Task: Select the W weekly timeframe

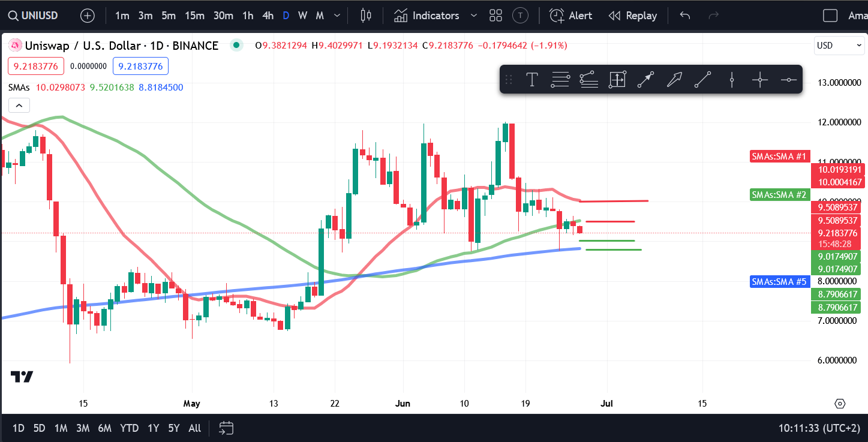Action: coord(302,16)
